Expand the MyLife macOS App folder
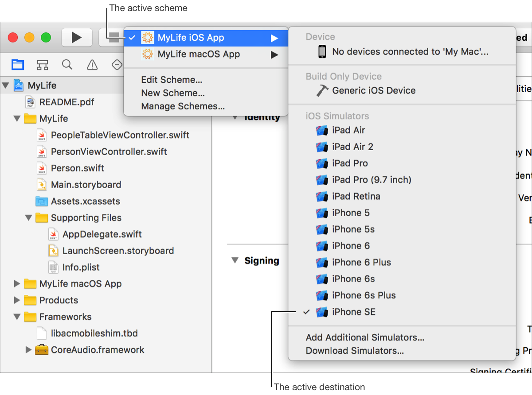 click(x=17, y=284)
